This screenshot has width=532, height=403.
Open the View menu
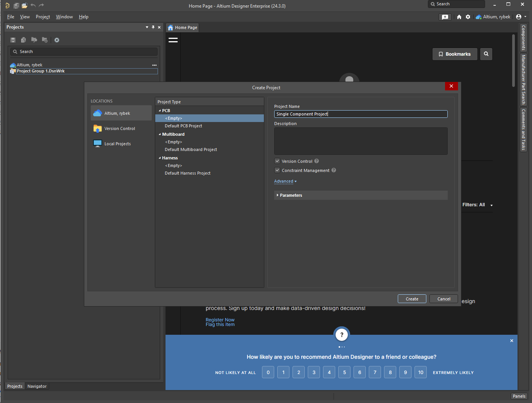tap(25, 17)
